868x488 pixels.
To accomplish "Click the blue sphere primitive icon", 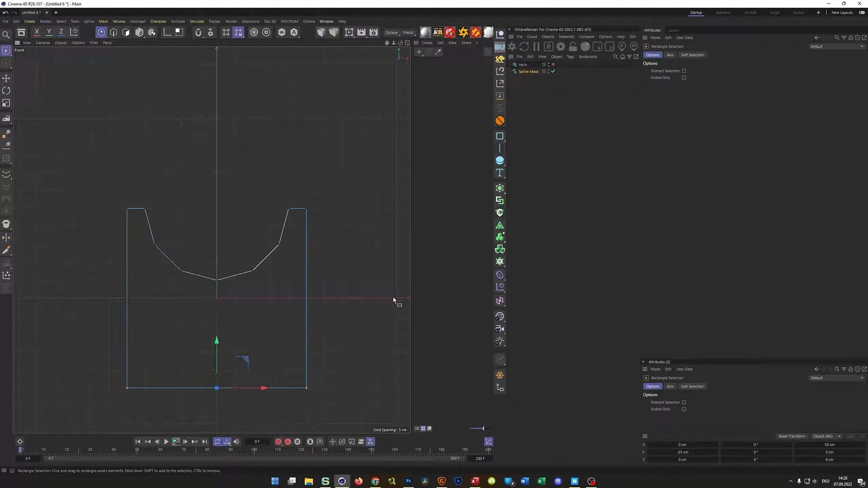I will pos(500,160).
